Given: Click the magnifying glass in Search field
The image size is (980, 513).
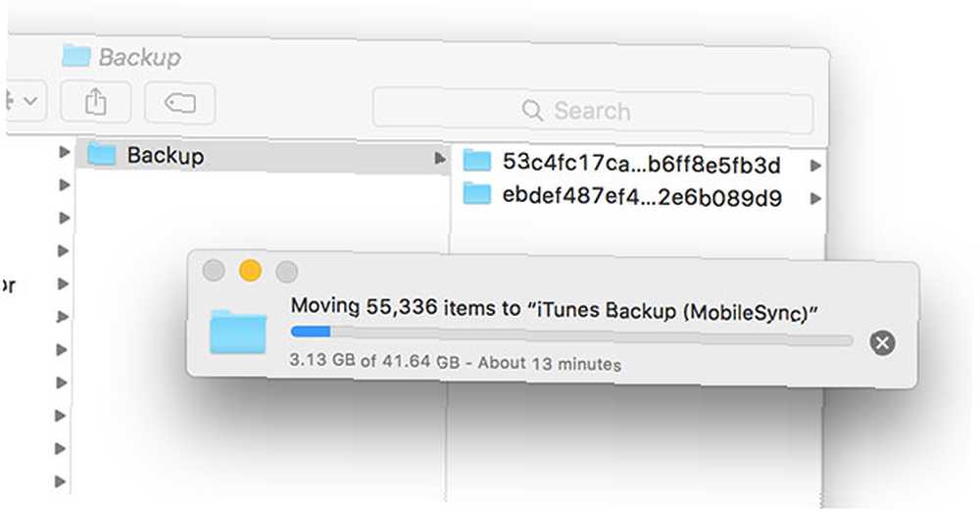Looking at the screenshot, I should 532,110.
